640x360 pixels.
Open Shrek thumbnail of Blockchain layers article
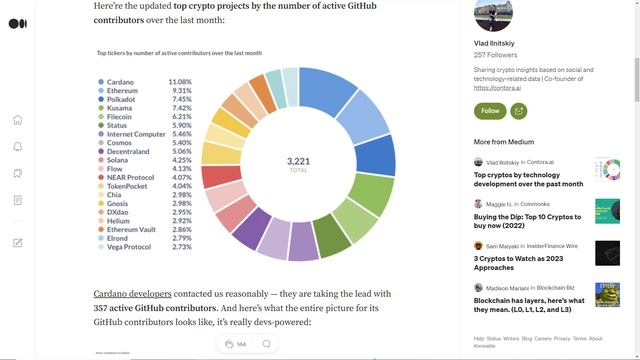pos(607,295)
